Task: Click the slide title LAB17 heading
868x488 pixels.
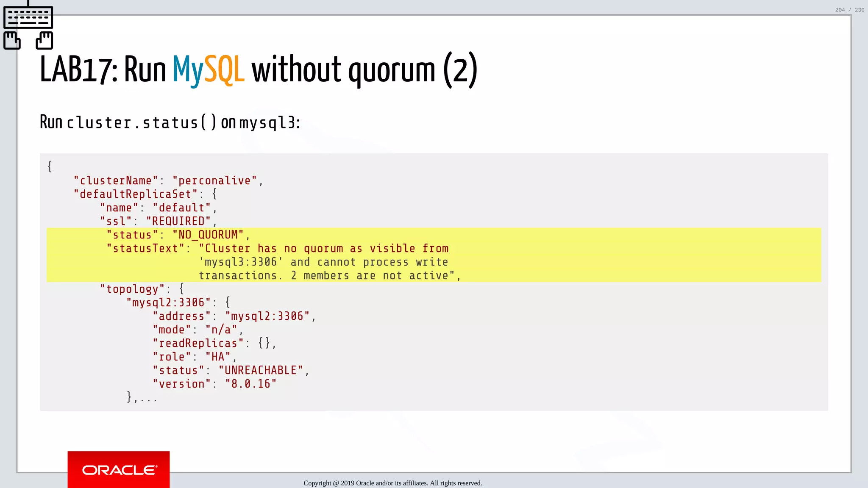Action: click(x=259, y=70)
